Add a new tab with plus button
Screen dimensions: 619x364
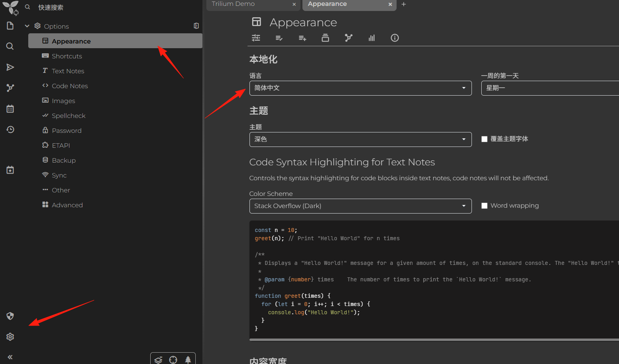coord(404,4)
